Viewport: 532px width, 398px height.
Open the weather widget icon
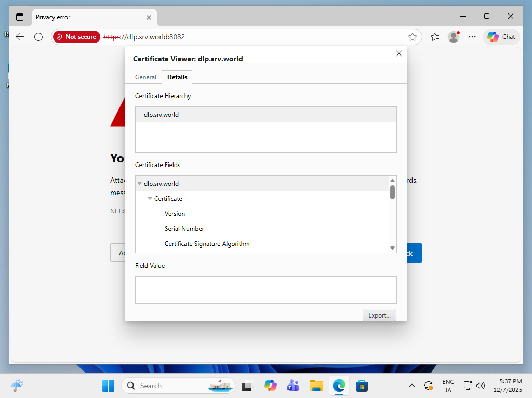coord(17,386)
